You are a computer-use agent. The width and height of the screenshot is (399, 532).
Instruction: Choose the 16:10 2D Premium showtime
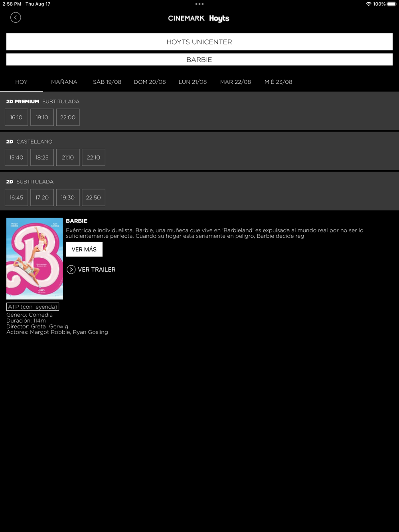(16, 117)
